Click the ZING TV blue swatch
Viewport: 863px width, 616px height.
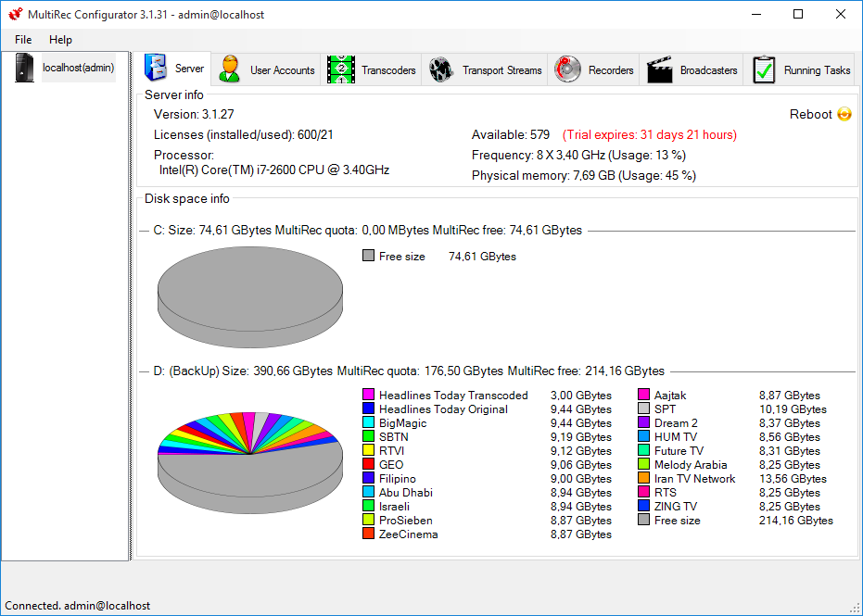point(644,506)
